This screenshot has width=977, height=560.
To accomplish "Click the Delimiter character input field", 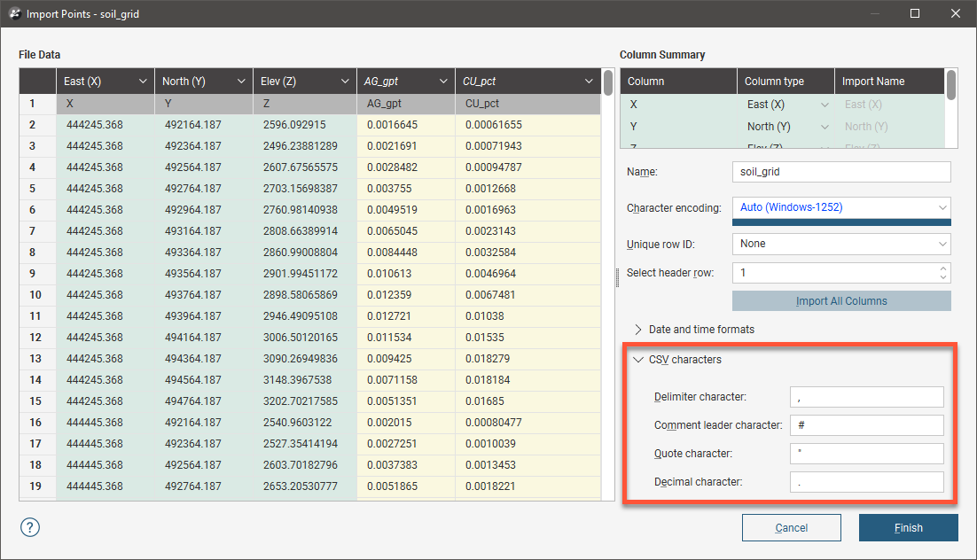I will tap(866, 397).
